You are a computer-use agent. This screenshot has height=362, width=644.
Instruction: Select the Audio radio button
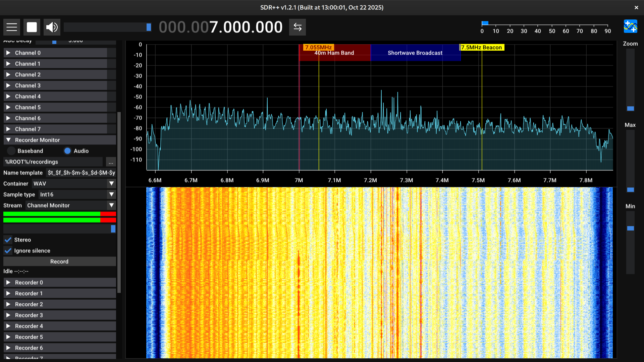(67, 151)
